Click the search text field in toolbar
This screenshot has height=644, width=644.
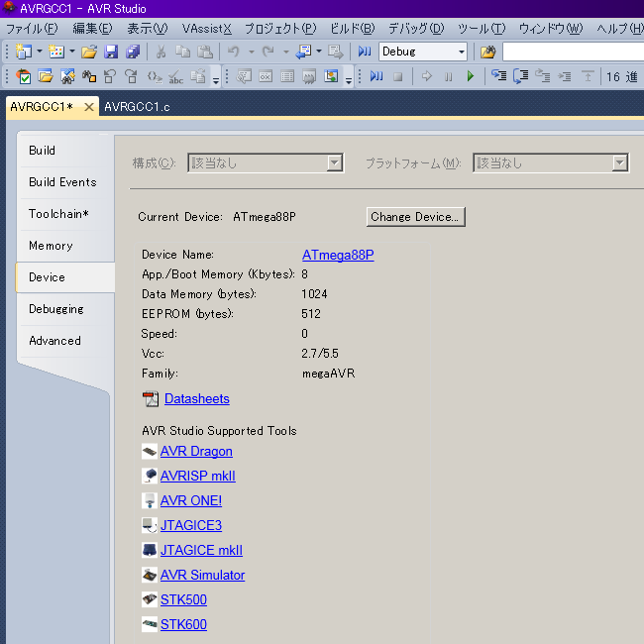(x=574, y=52)
